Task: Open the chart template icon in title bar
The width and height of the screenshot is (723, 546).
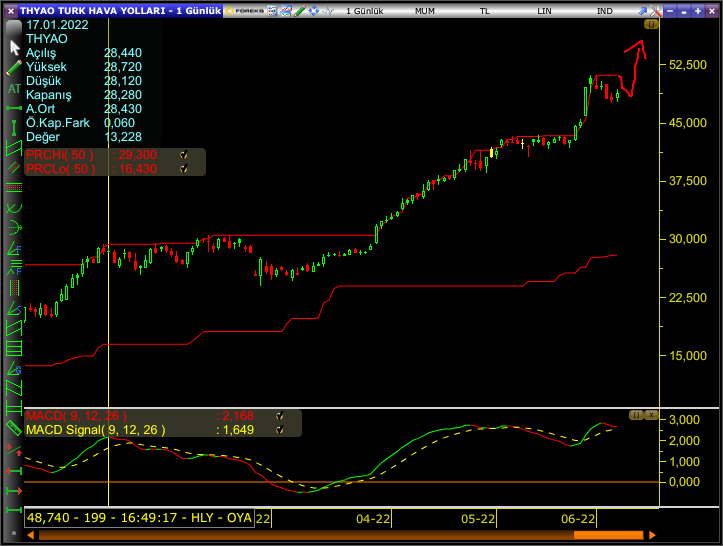Action: tap(286, 11)
